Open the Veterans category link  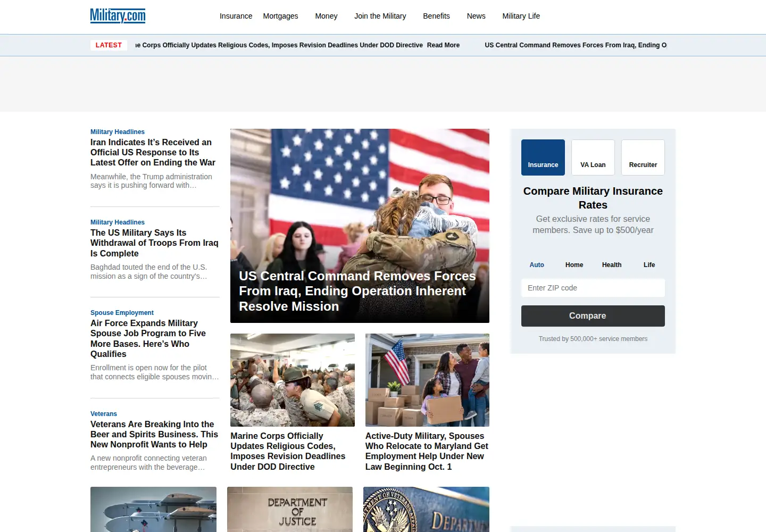coord(104,414)
